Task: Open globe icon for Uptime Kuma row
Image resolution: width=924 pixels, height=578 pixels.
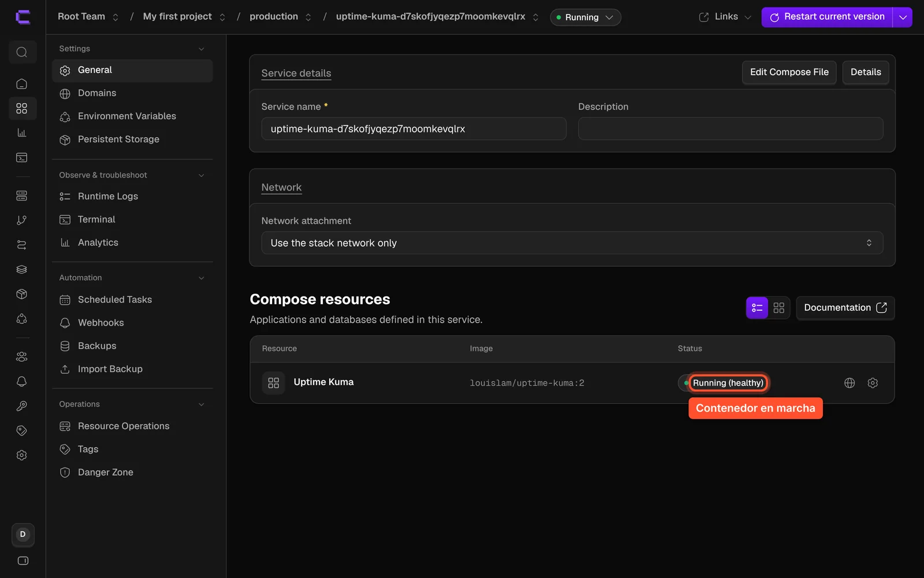Action: 850,383
